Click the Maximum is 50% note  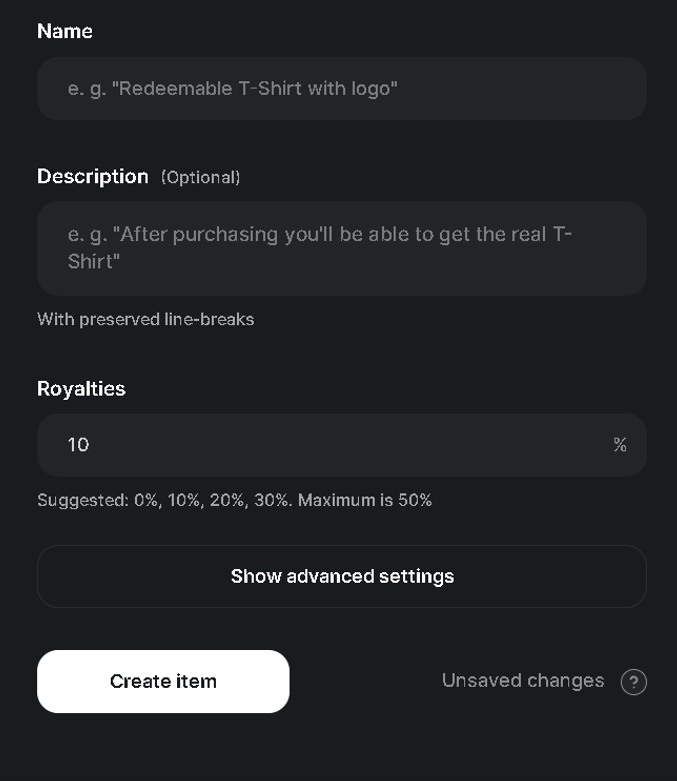click(365, 500)
